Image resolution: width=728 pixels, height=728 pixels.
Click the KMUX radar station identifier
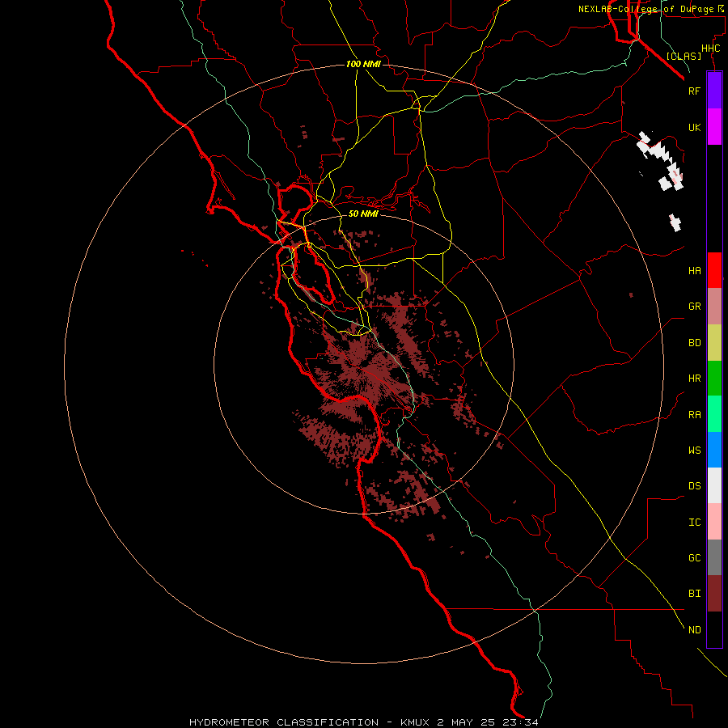(x=416, y=722)
